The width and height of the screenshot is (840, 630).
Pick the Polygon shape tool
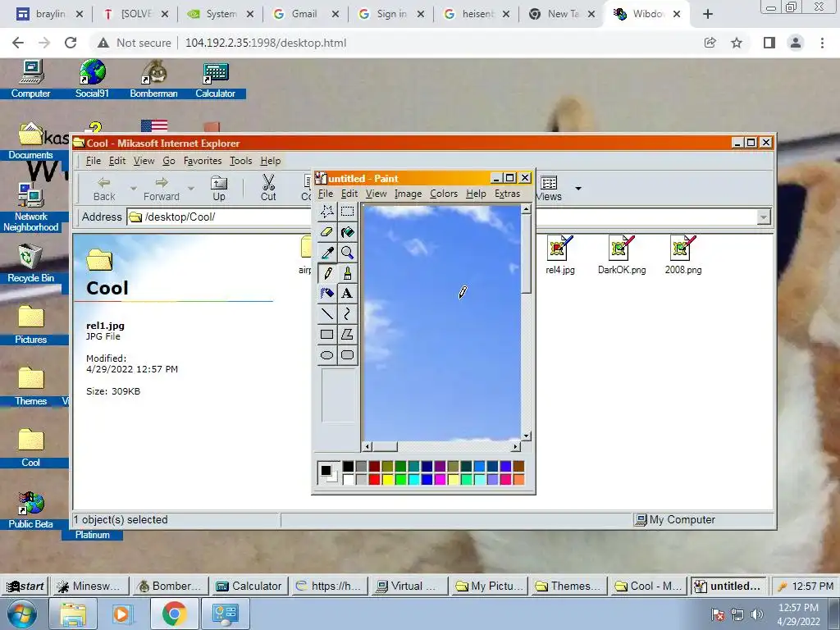pyautogui.click(x=347, y=335)
